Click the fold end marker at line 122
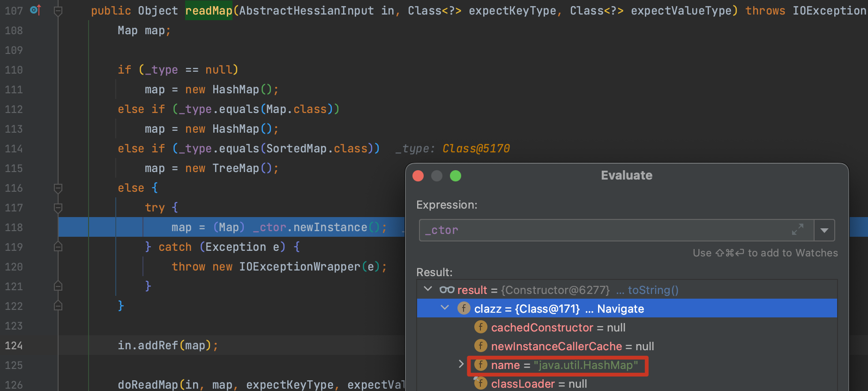This screenshot has height=391, width=868. 58,306
